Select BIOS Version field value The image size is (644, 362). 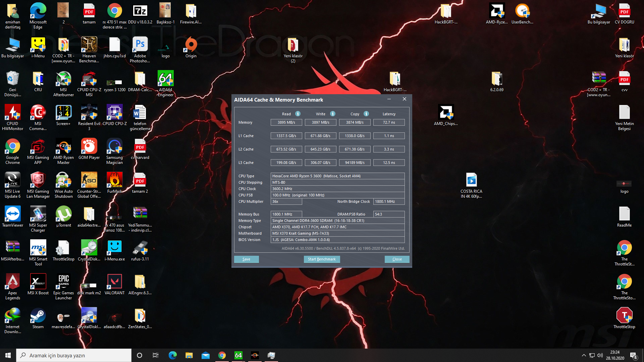click(337, 240)
